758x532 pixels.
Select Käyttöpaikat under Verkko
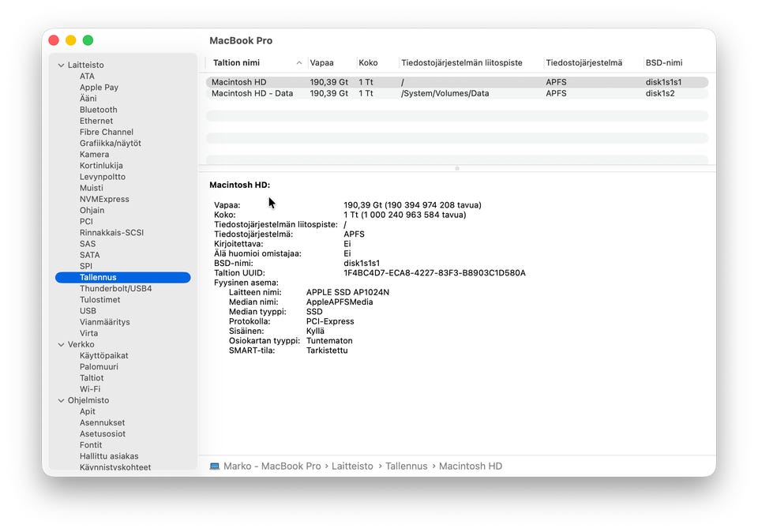pyautogui.click(x=104, y=356)
